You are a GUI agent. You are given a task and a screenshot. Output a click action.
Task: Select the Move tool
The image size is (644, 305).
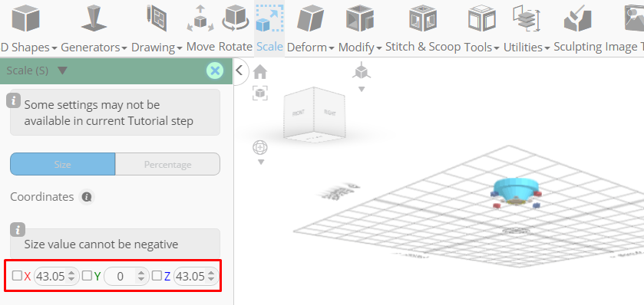pyautogui.click(x=200, y=19)
